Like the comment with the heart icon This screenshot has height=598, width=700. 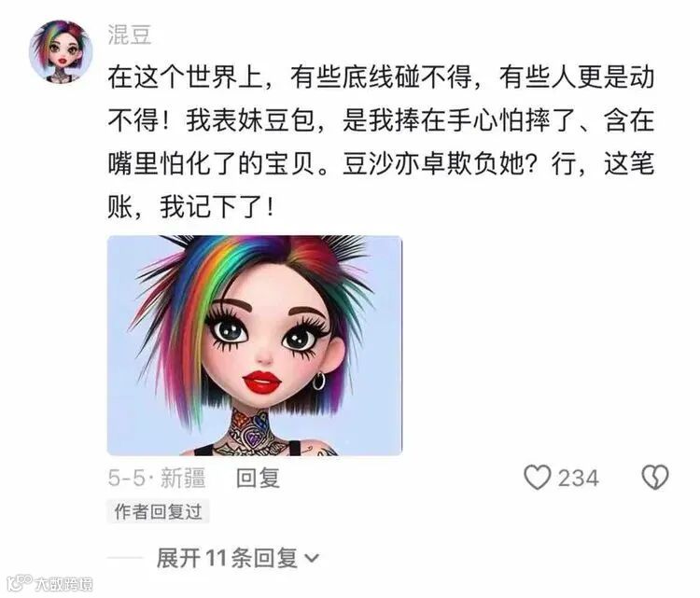(x=537, y=477)
